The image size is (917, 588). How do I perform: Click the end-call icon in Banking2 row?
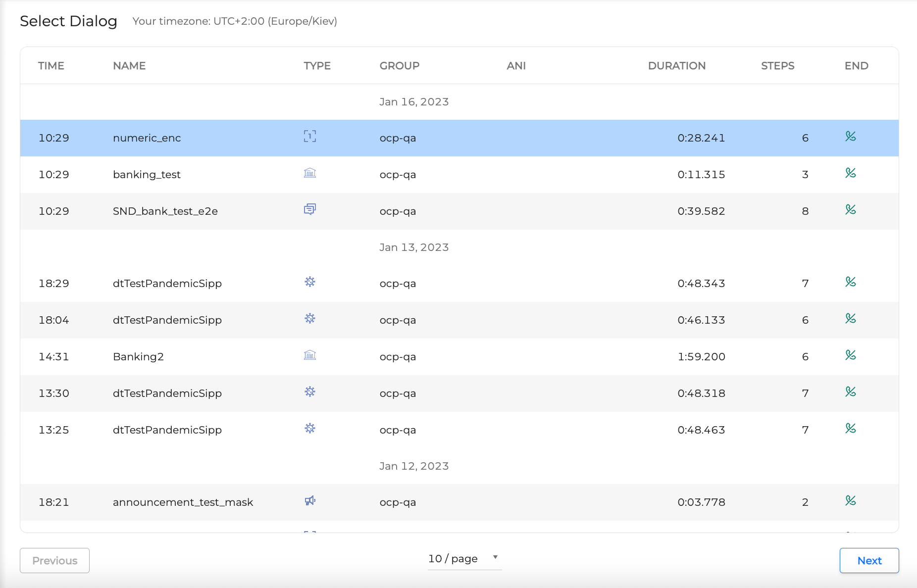(x=851, y=355)
